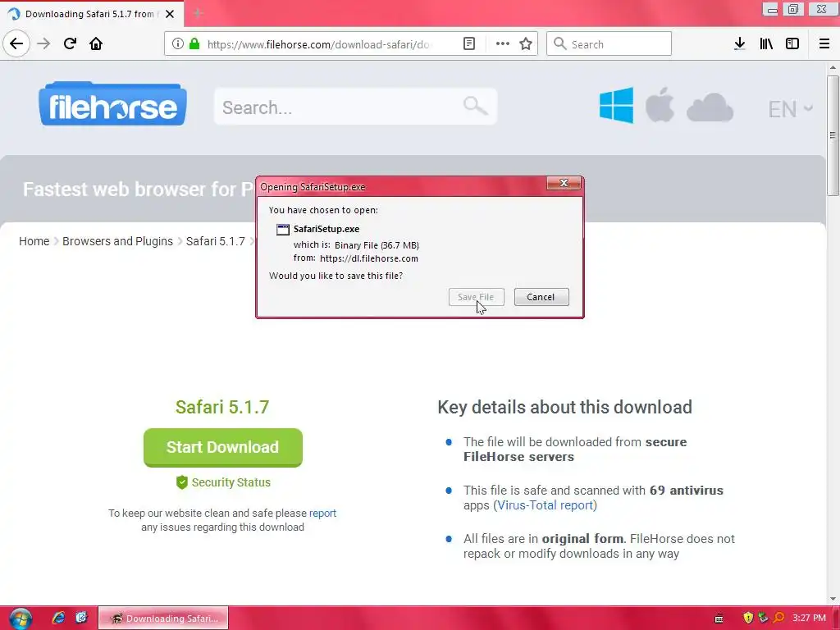Open the Windows Start button
The image size is (840, 630).
click(x=20, y=619)
